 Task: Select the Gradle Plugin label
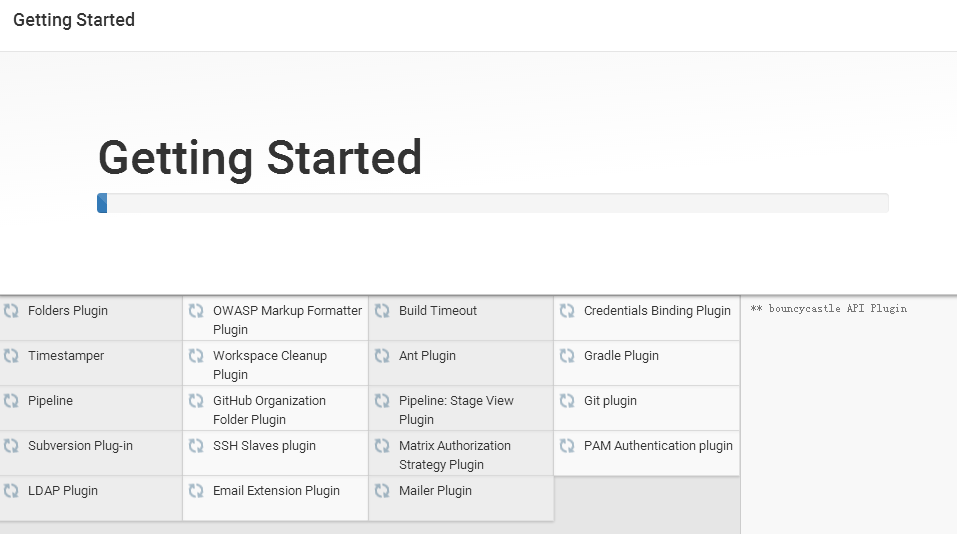pos(621,356)
